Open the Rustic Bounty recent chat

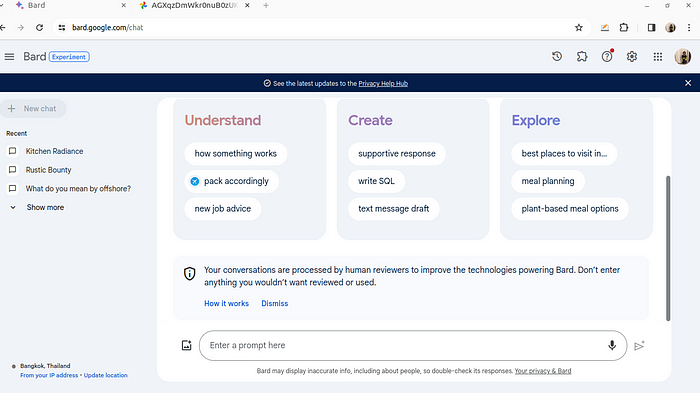click(x=48, y=170)
